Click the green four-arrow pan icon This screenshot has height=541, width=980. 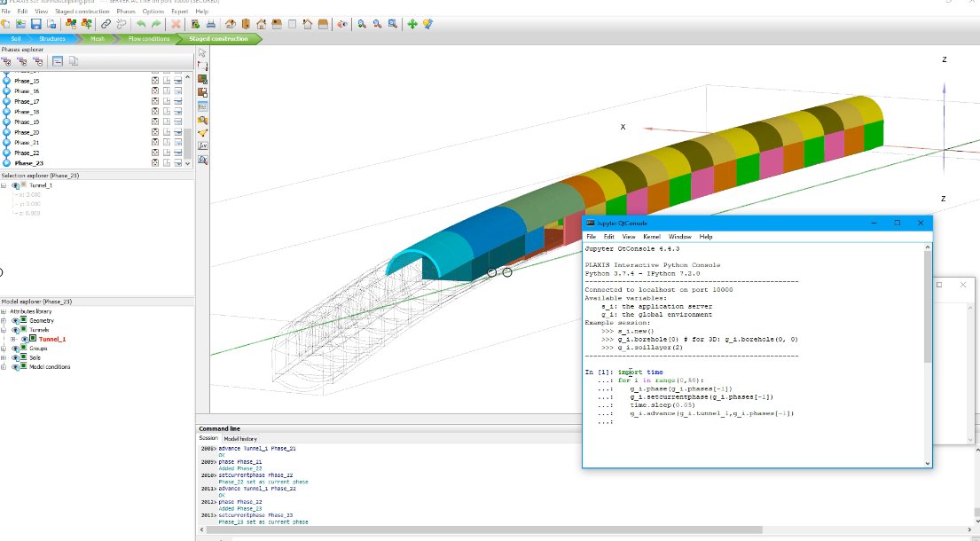point(412,24)
